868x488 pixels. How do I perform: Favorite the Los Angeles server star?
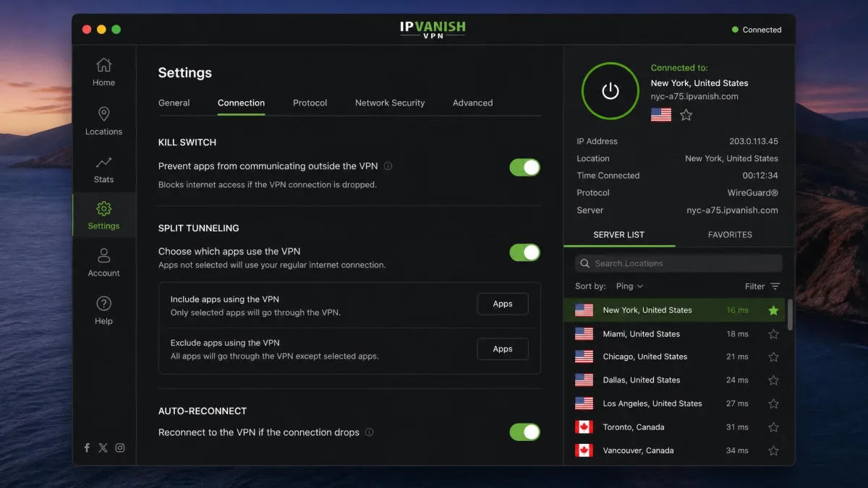tap(773, 403)
